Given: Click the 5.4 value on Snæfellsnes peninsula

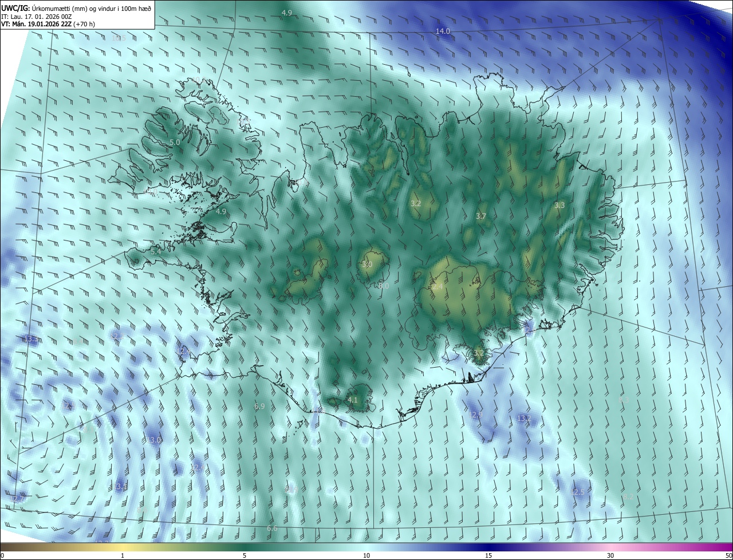Looking at the screenshot, I should tap(156, 251).
